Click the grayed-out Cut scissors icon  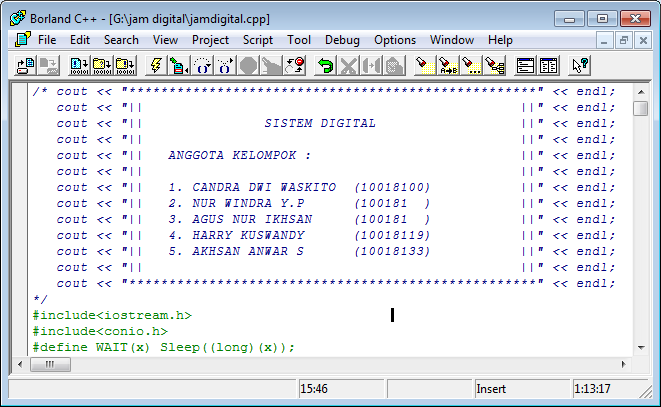349,66
